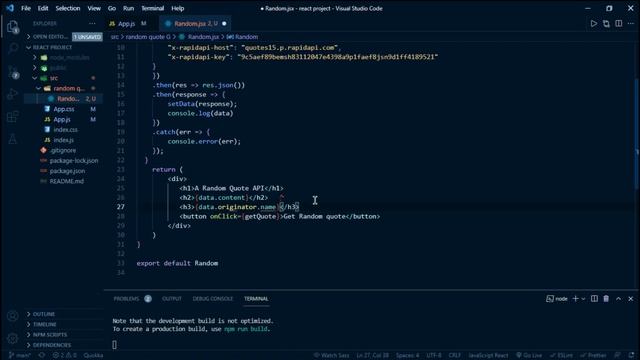640x360 pixels.
Task: Click the VS Code logo icon
Action: tap(10, 8)
